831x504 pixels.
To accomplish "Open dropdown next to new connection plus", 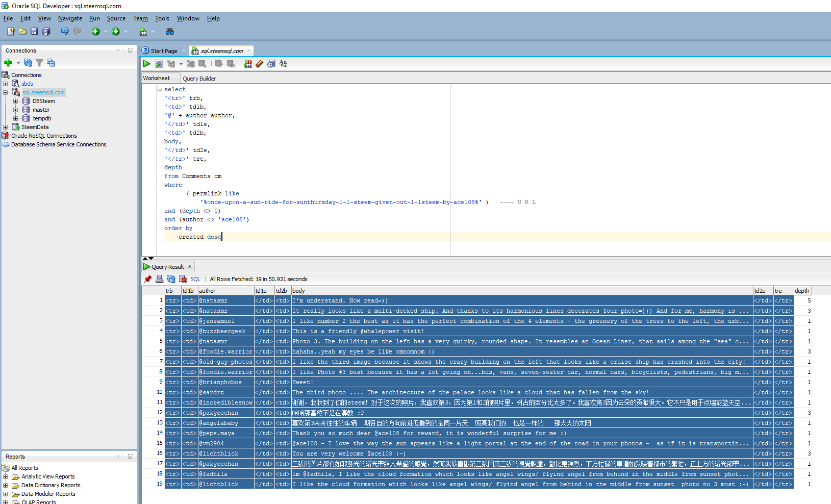I will (18, 63).
